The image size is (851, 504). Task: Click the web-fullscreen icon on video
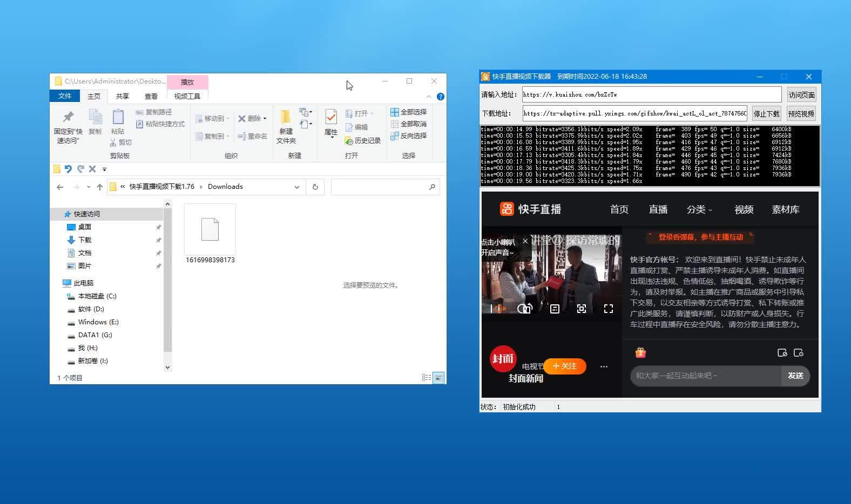pyautogui.click(x=582, y=309)
